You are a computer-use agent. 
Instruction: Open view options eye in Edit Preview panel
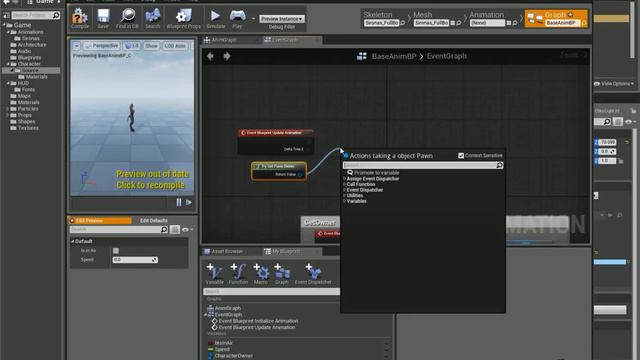187,229
